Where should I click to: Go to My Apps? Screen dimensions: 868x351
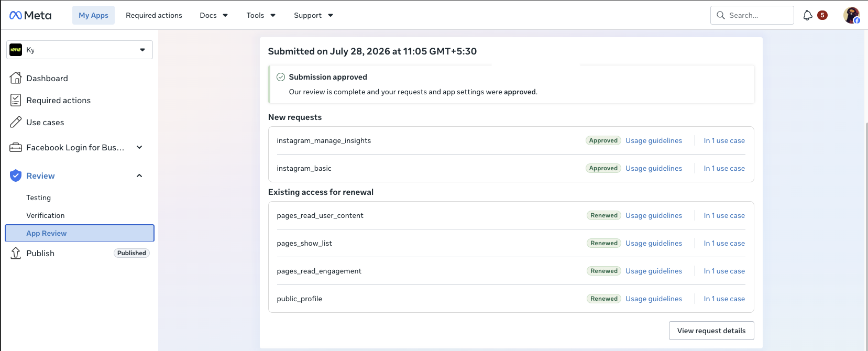tap(93, 15)
